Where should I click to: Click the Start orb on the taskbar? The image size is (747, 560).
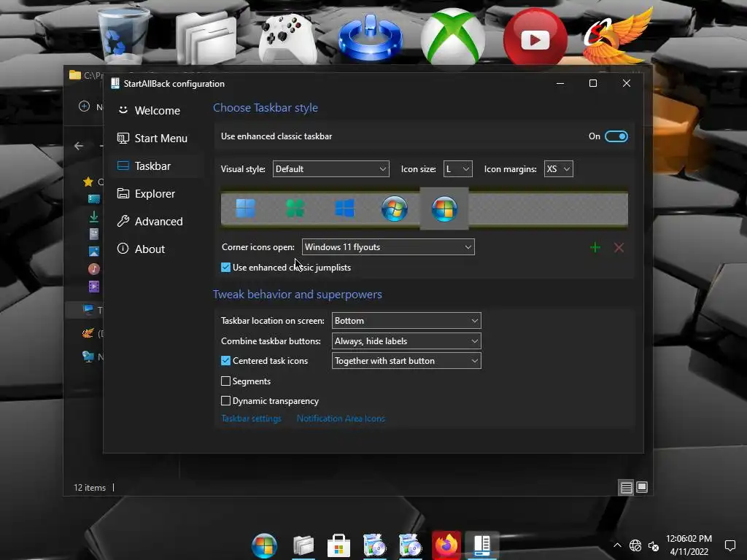point(264,545)
